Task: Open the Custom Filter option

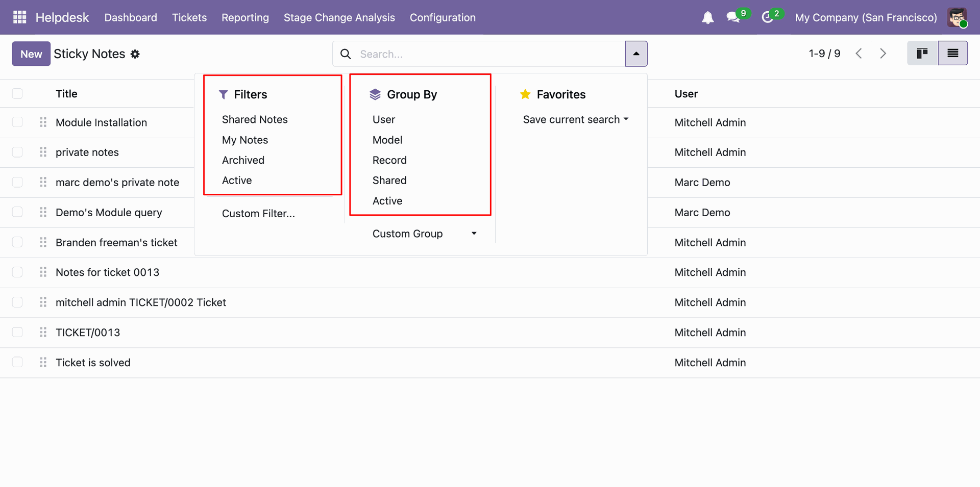Action: click(258, 214)
